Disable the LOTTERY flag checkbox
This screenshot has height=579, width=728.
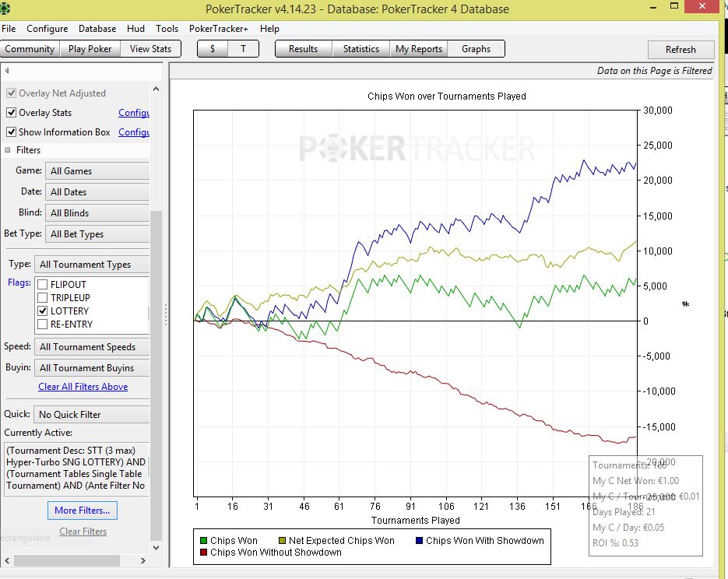42,311
